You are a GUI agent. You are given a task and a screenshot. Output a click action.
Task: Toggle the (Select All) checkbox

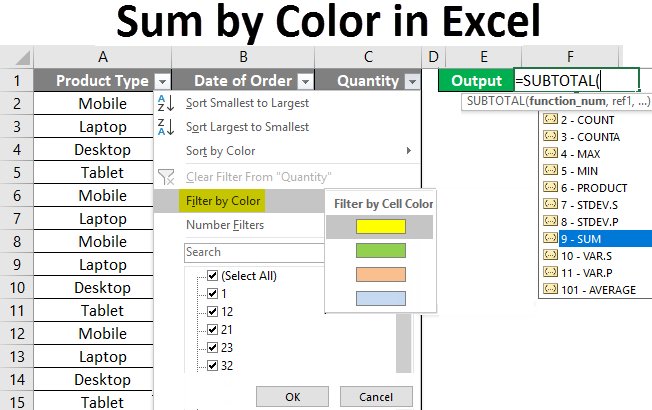[x=212, y=276]
